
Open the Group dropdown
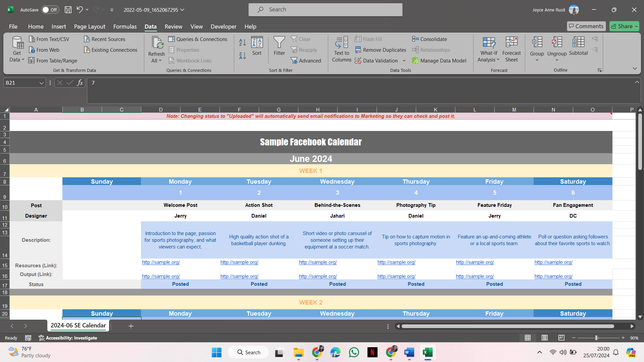click(x=537, y=60)
